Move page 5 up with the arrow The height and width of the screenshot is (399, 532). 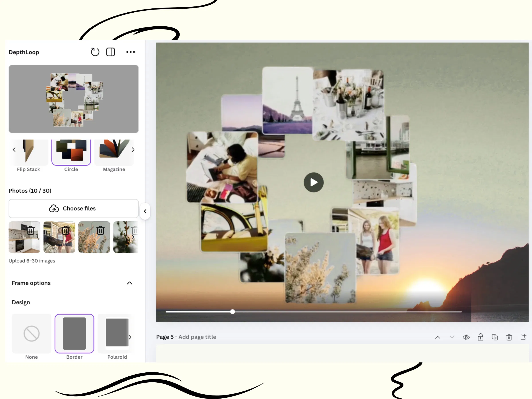click(x=438, y=337)
